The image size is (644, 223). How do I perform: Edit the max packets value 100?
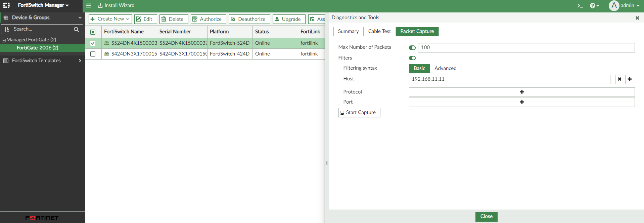526,47
